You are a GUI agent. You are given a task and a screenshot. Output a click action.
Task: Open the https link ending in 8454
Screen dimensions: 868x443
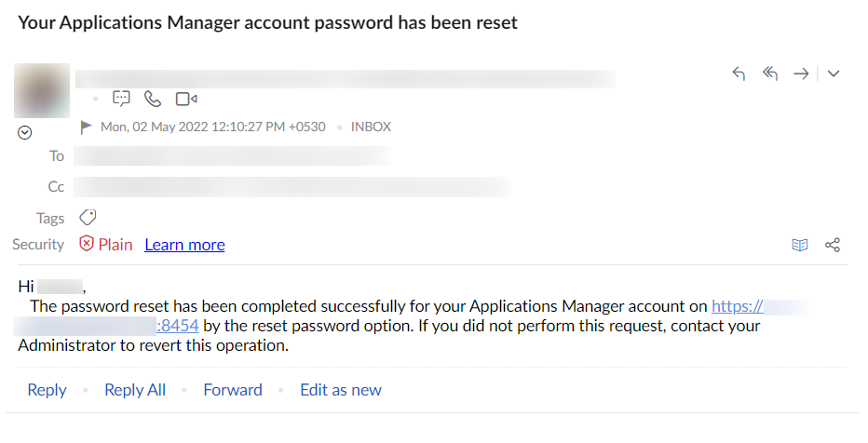(177, 326)
